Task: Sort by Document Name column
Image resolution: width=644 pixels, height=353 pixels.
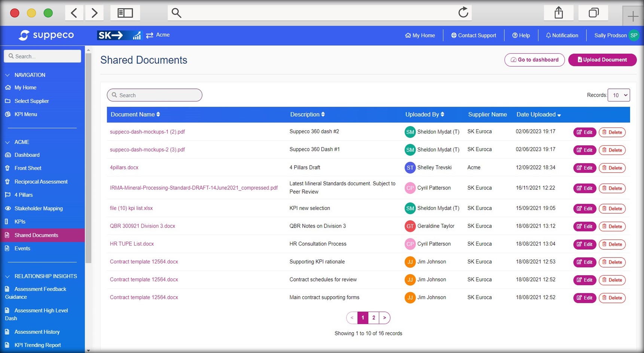Action: (x=135, y=115)
